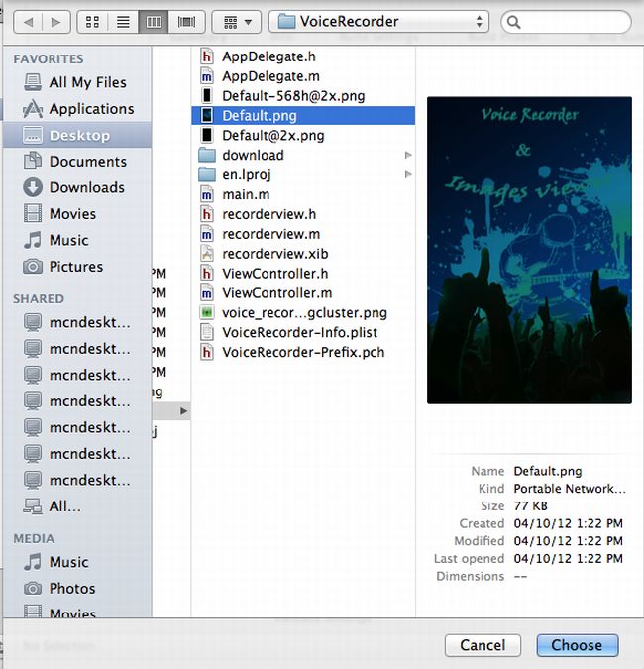Click the Modified date value
The height and width of the screenshot is (669, 644).
(568, 541)
